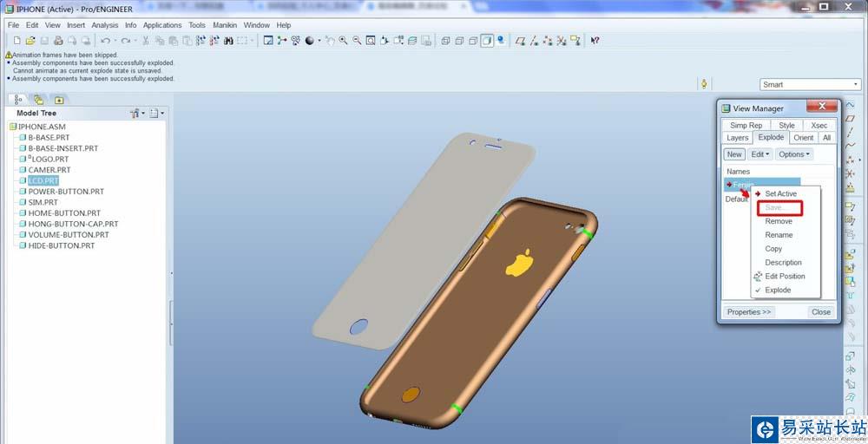
Task: Open the Edit dropdown in View Manager
Action: click(759, 154)
